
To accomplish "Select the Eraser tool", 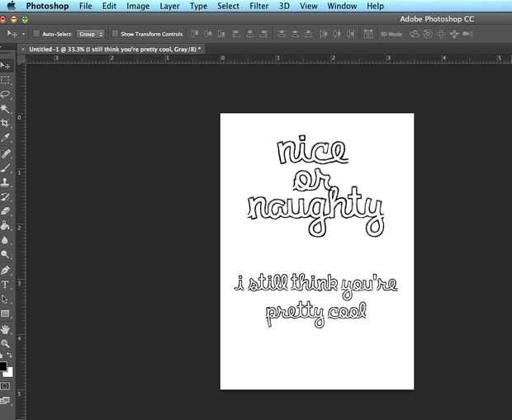I will point(5,211).
